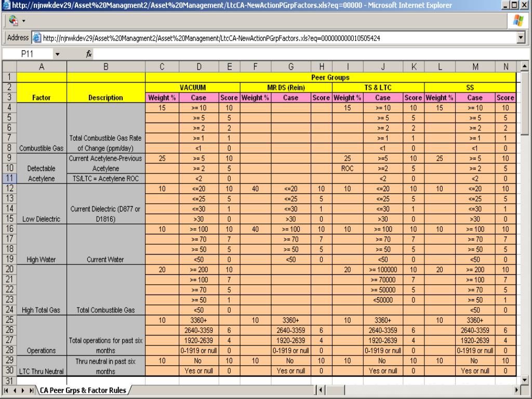Screen dimensions: 532x399
Task: Click the page icon in address bar
Action: (x=37, y=38)
